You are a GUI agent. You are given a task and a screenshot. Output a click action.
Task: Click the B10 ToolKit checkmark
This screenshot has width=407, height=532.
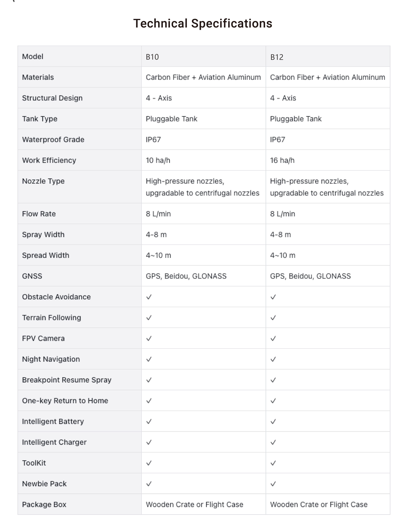[149, 463]
